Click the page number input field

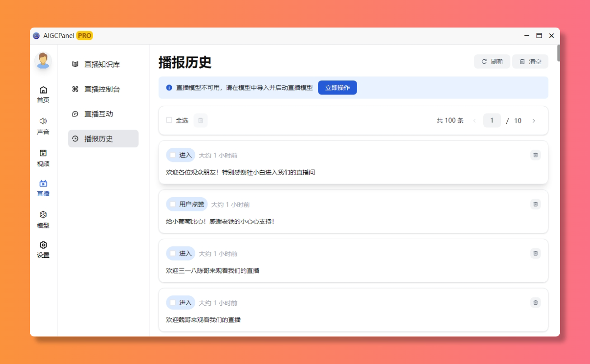click(x=492, y=121)
